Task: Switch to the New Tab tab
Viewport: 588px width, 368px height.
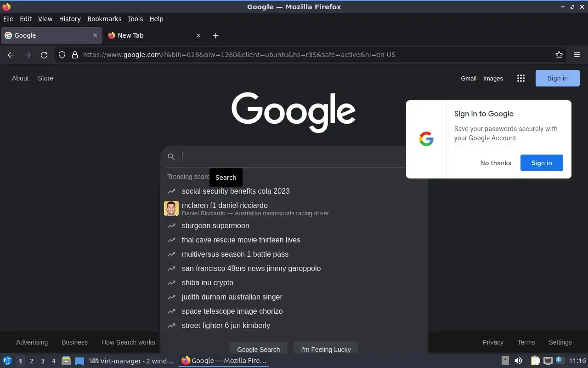Action: point(154,35)
